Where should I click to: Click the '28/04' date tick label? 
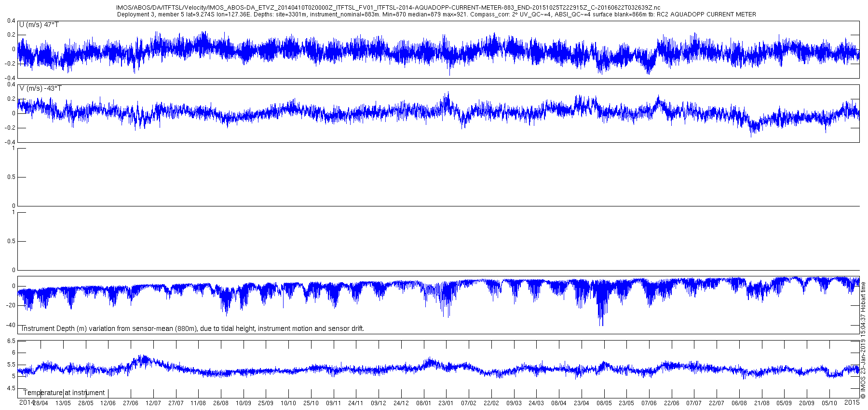click(x=41, y=403)
